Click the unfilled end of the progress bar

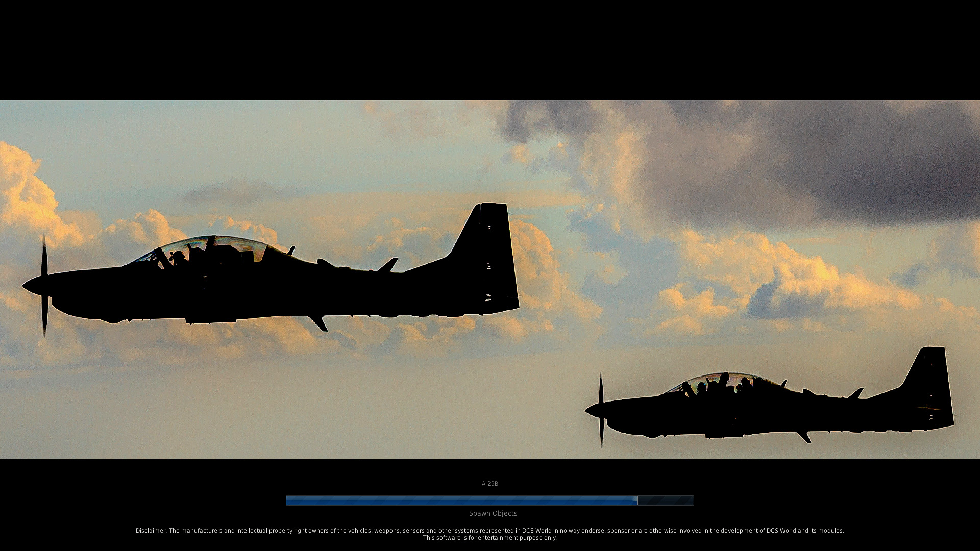(x=666, y=500)
